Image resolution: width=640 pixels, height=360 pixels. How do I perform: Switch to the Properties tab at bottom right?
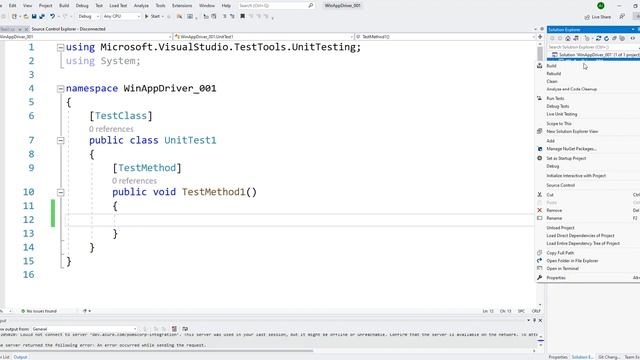(558, 357)
